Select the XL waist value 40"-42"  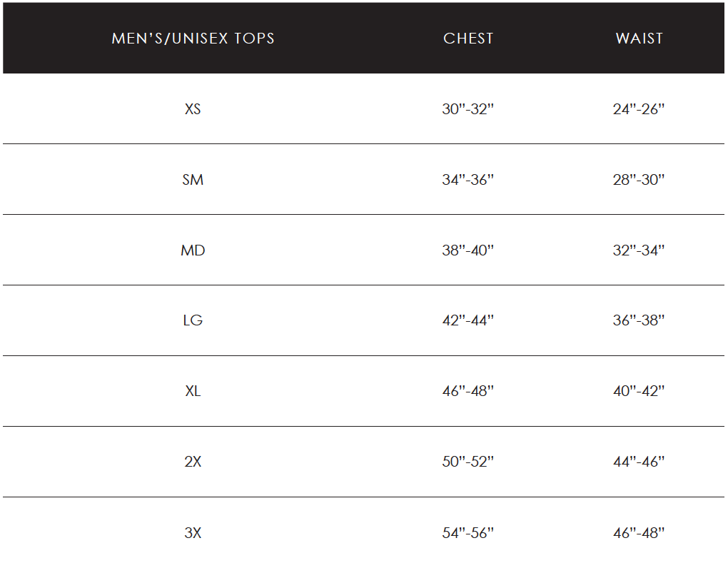click(x=639, y=391)
